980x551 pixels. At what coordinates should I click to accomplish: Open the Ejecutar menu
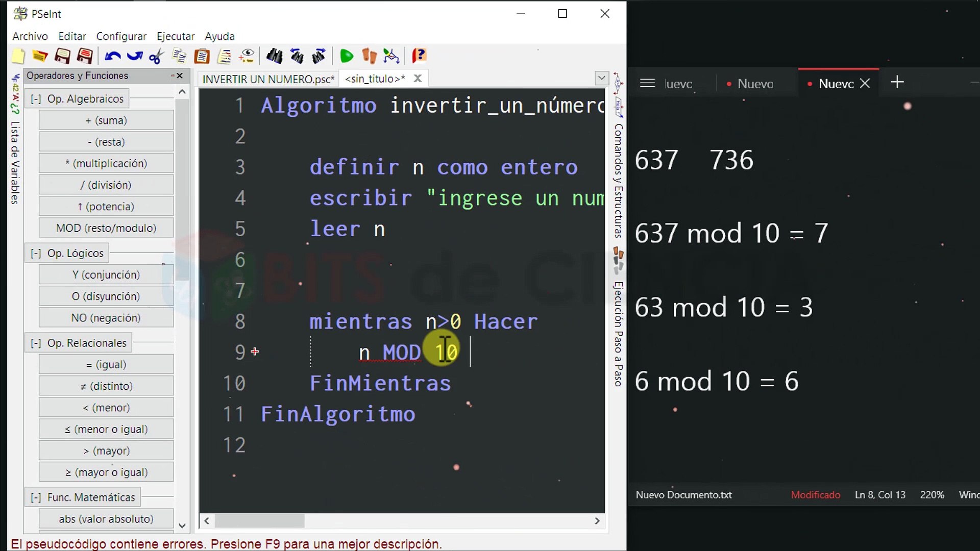point(176,36)
